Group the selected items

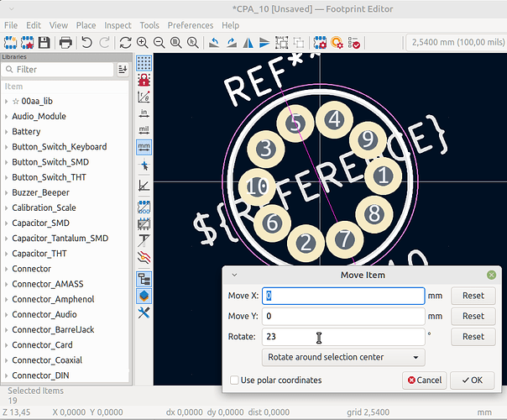[x=282, y=42]
